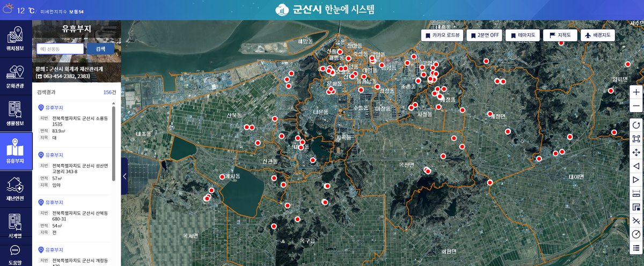Open the 위치정보 sidebar menu

pyautogui.click(x=16, y=40)
